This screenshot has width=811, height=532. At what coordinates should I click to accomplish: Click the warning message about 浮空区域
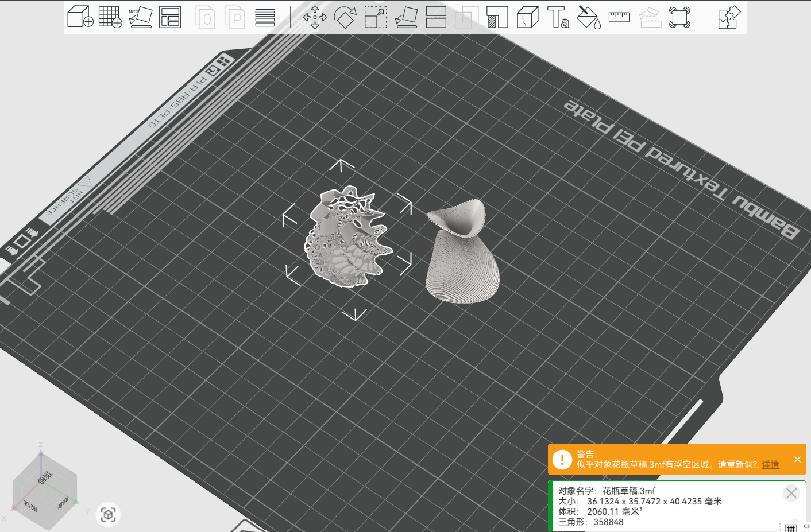[x=668, y=465]
